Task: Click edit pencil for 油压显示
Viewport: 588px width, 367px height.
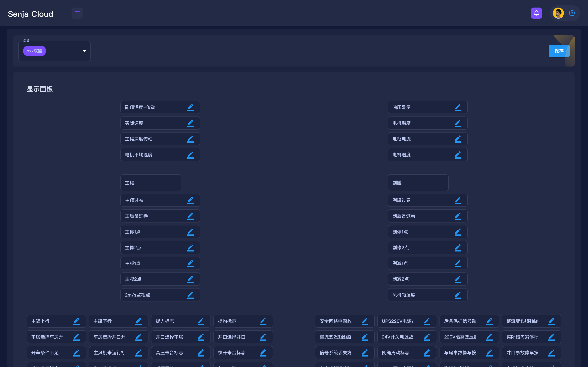Action: pyautogui.click(x=458, y=107)
